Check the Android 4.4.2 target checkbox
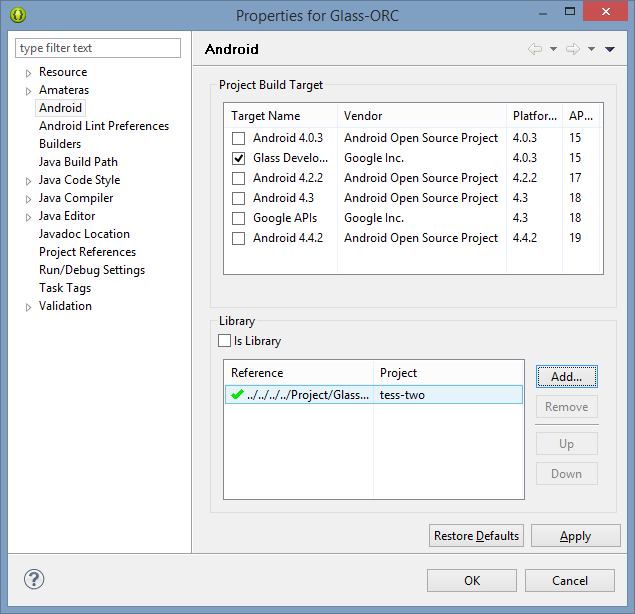 (238, 238)
